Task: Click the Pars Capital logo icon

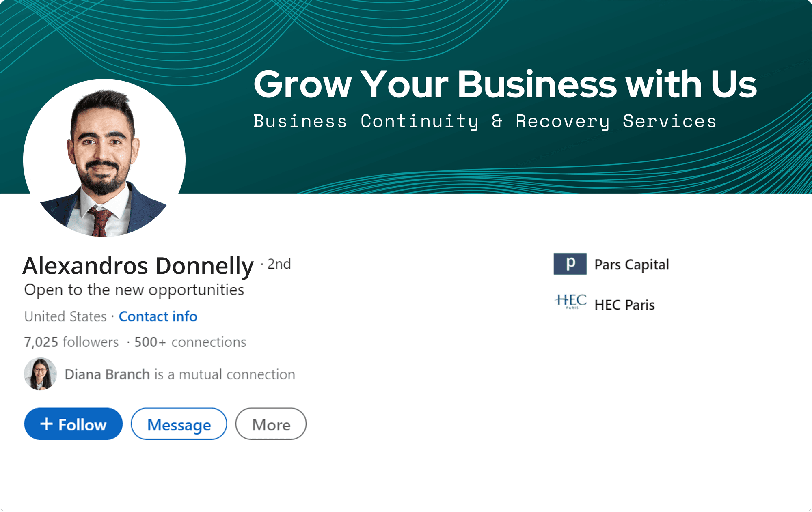Action: (570, 264)
